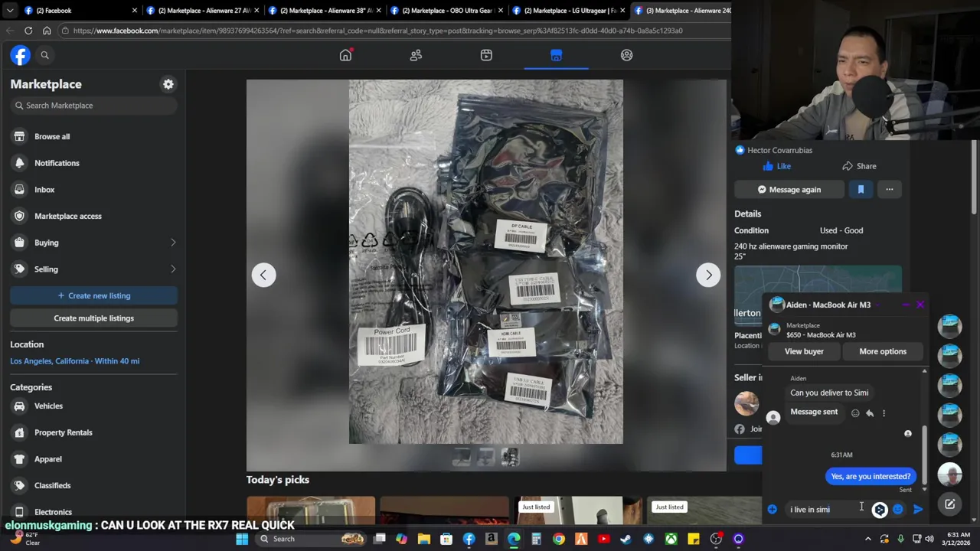
Task: Switch to Alienware 38 Marketplace tab
Action: click(x=325, y=11)
